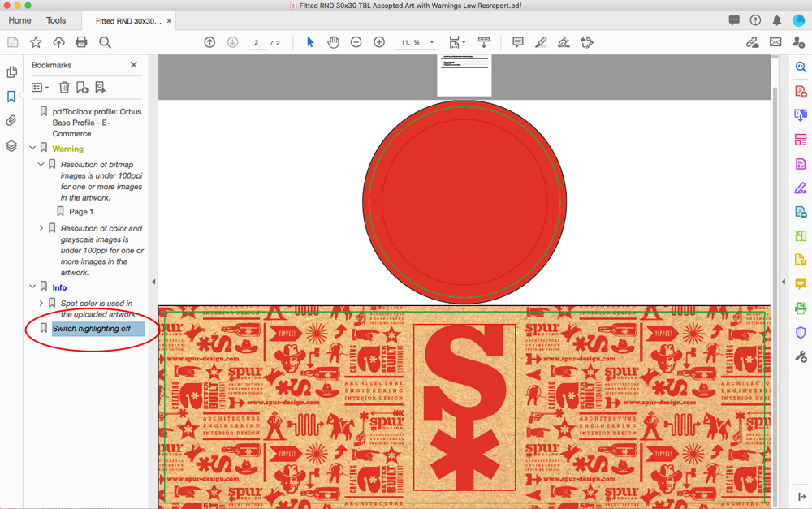Viewport: 812px width, 509px height.
Task: Click the 11.1% zoom value field
Action: (x=411, y=42)
